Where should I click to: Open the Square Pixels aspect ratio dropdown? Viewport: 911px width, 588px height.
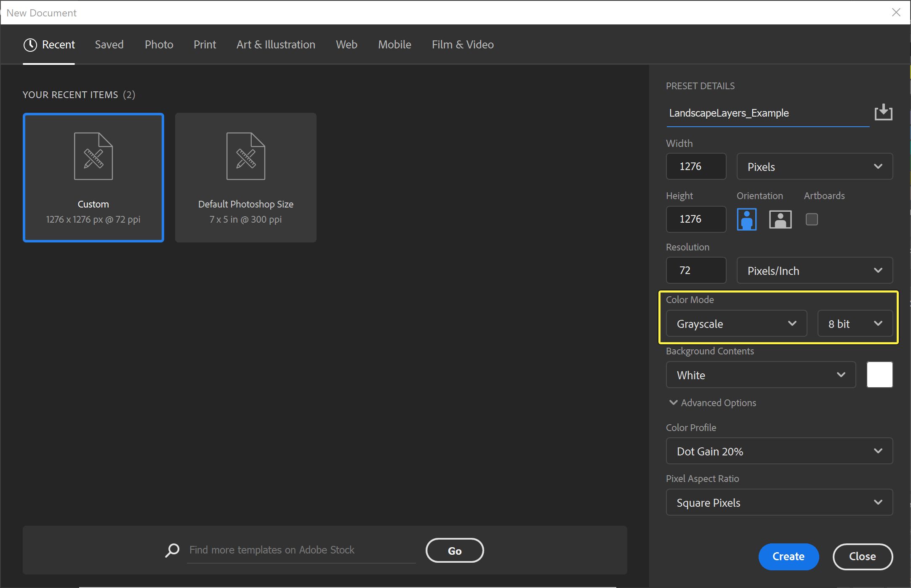(779, 502)
